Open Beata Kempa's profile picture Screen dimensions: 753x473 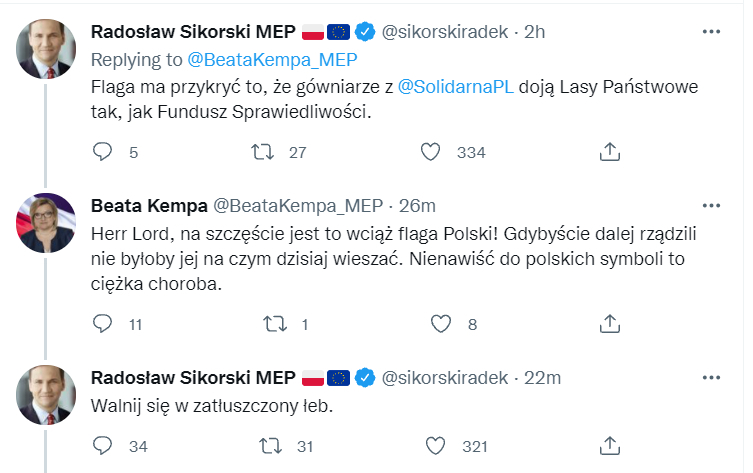click(x=46, y=222)
